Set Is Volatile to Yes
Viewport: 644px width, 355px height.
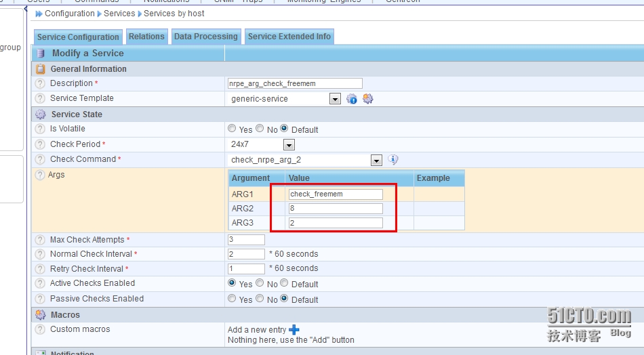[232, 129]
